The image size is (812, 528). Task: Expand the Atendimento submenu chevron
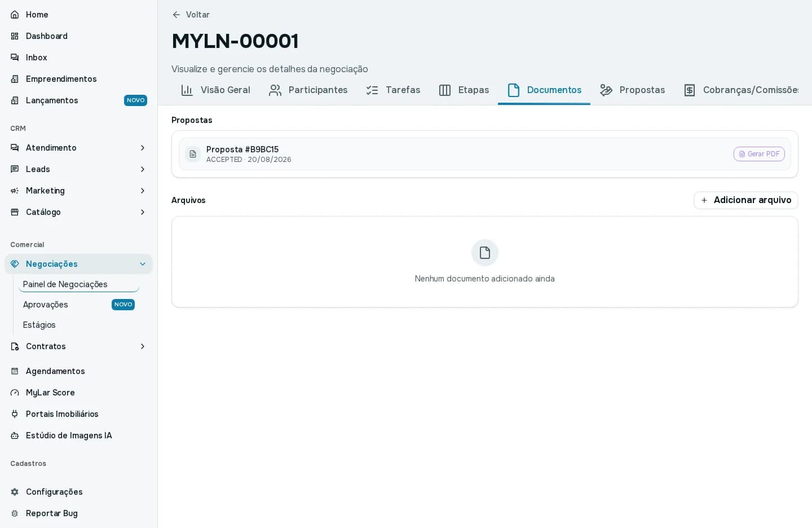(143, 148)
